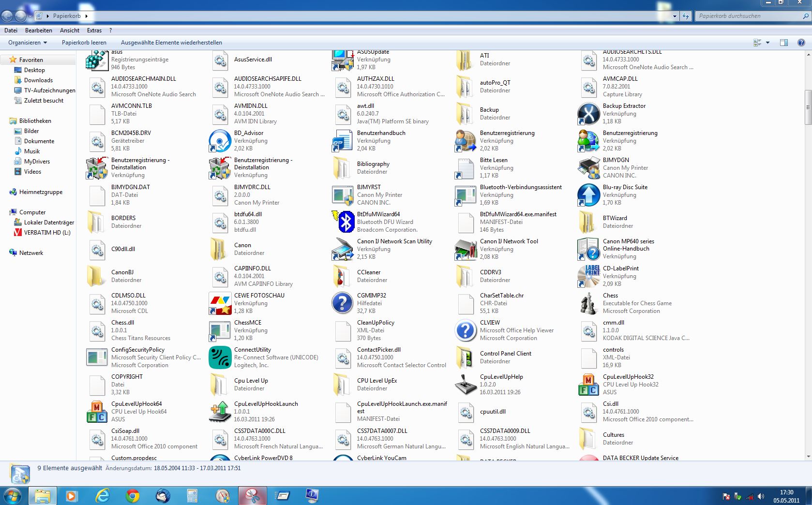Open Windows Media Player from taskbar

tap(72, 496)
